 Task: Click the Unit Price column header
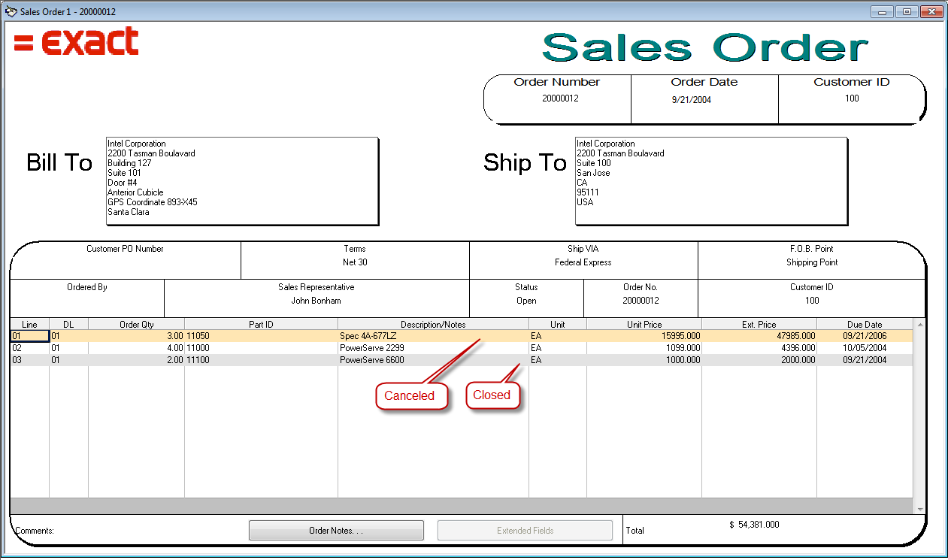coord(644,325)
